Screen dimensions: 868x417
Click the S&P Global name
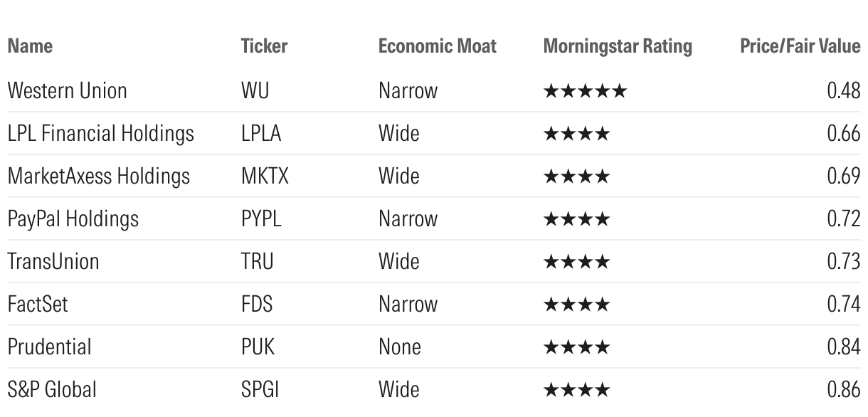click(51, 389)
